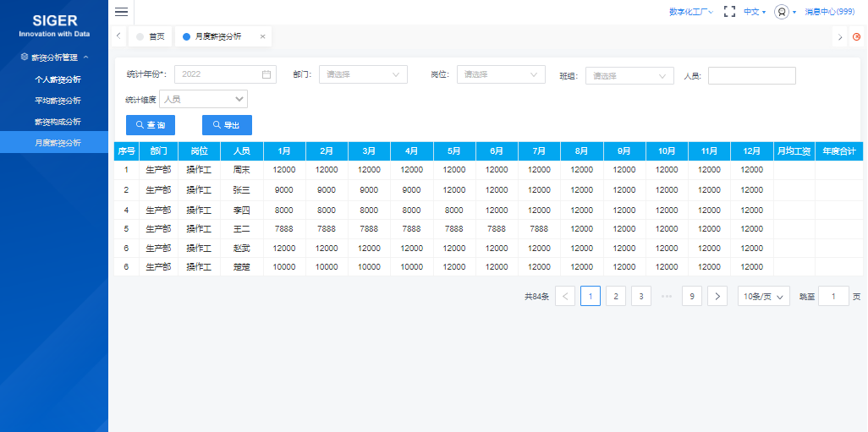Click the 导出 export button
This screenshot has width=868, height=432.
pos(227,125)
